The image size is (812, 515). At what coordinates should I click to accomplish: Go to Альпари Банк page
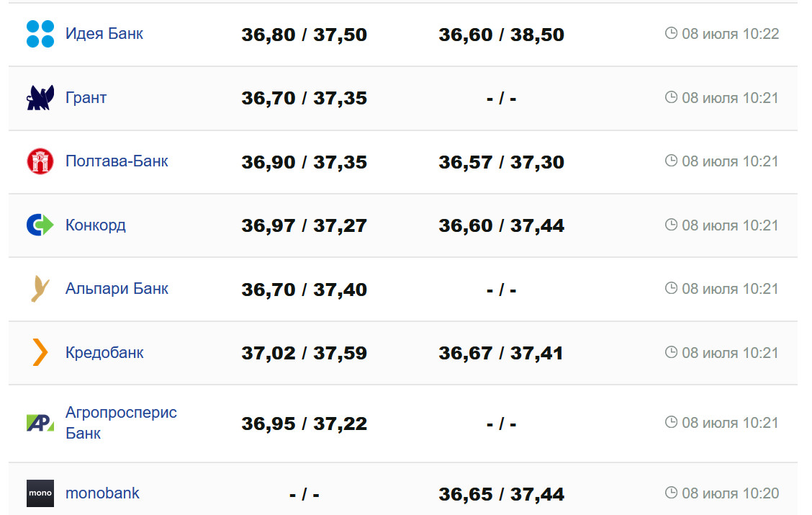tap(117, 289)
